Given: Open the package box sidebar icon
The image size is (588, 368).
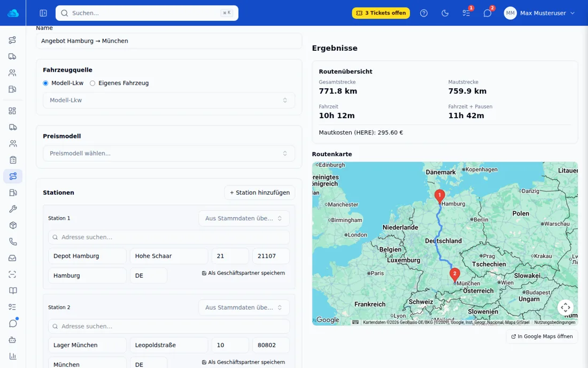Looking at the screenshot, I should (x=13, y=225).
